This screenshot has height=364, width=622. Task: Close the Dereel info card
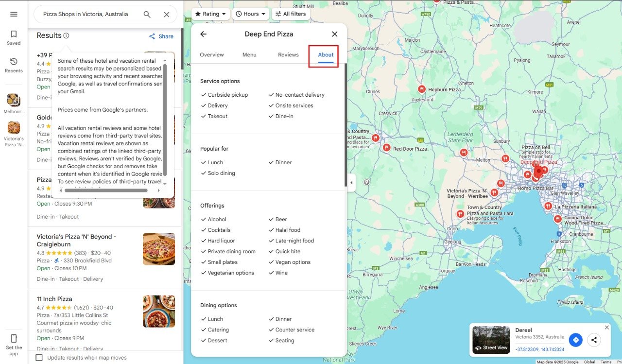606,328
